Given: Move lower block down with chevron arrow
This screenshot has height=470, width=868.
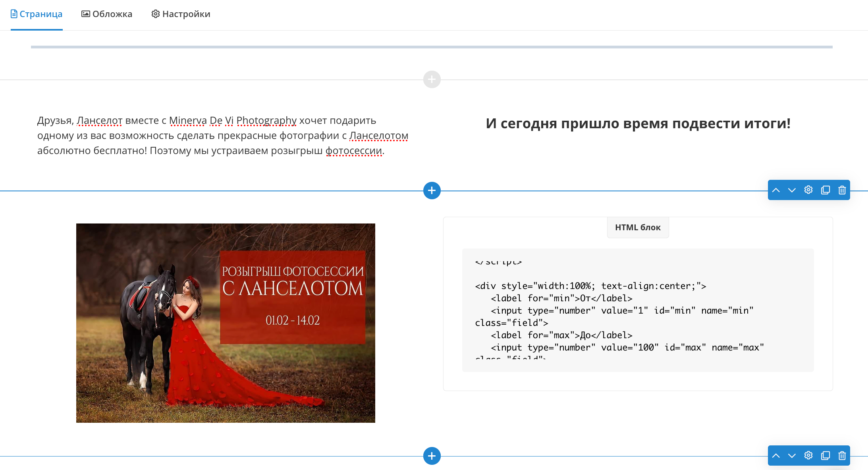Looking at the screenshot, I should click(792, 456).
